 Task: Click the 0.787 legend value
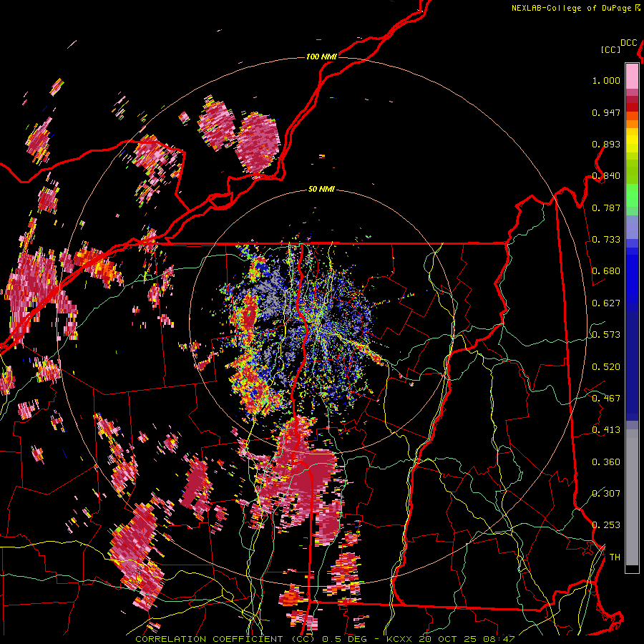click(x=606, y=208)
